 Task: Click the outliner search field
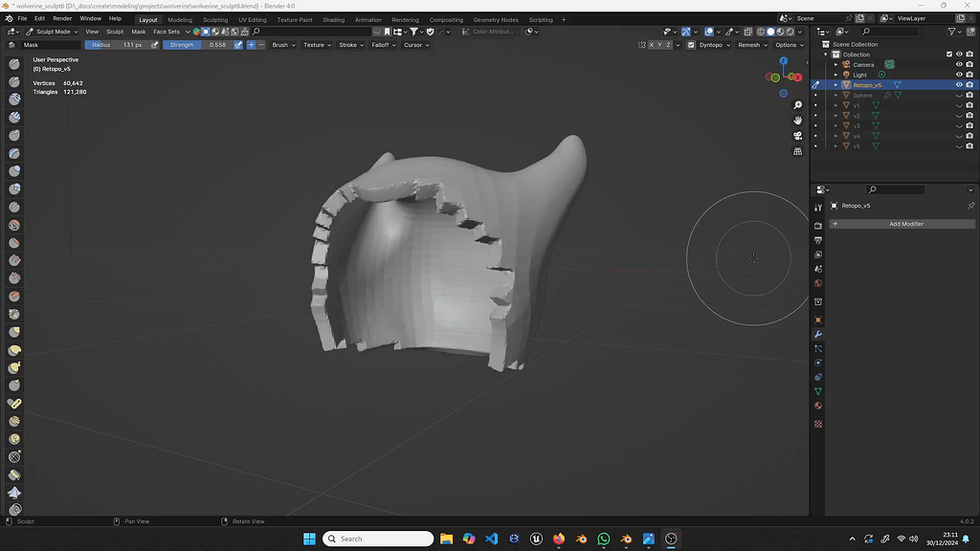point(889,32)
